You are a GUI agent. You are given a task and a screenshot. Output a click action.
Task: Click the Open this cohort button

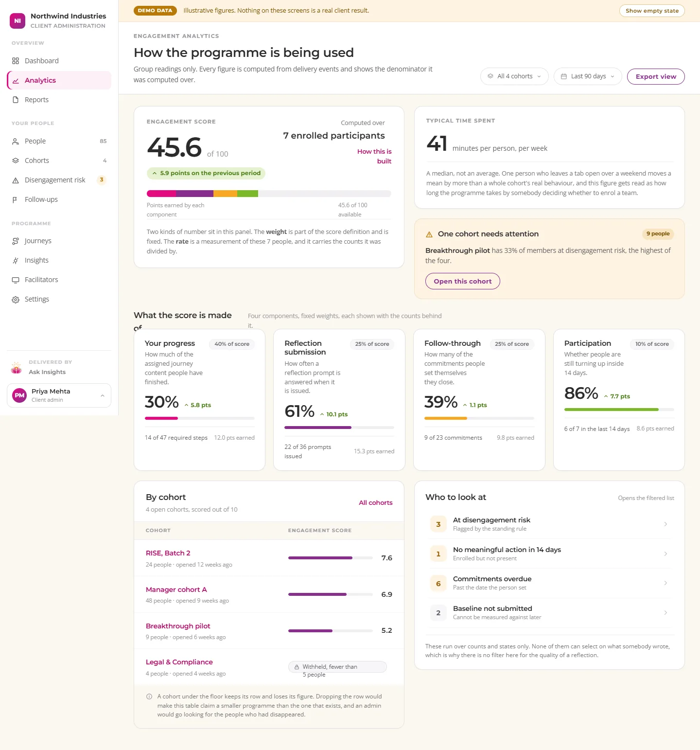click(463, 281)
